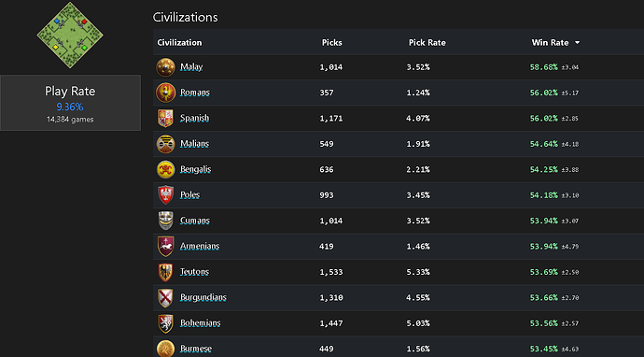Open the Malay civilization link
This screenshot has width=644, height=357.
point(191,66)
